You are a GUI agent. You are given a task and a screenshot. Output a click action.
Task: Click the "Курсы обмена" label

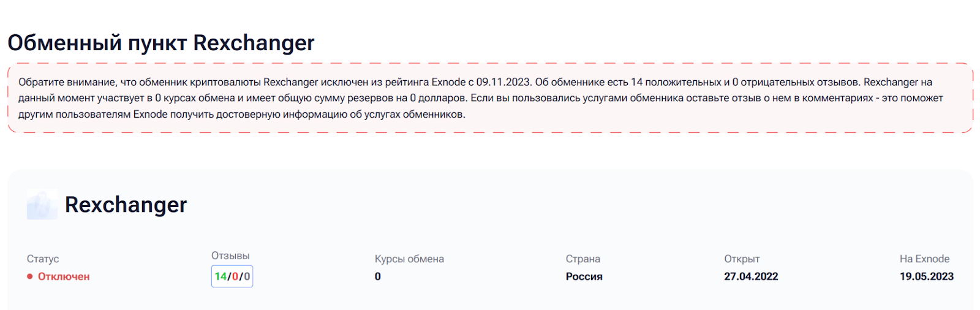[409, 259]
